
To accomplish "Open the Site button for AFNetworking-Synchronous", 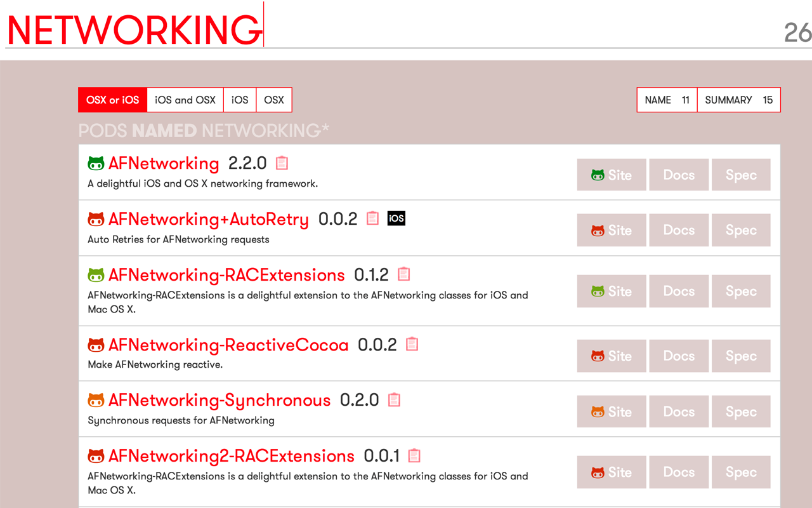I will pos(612,411).
